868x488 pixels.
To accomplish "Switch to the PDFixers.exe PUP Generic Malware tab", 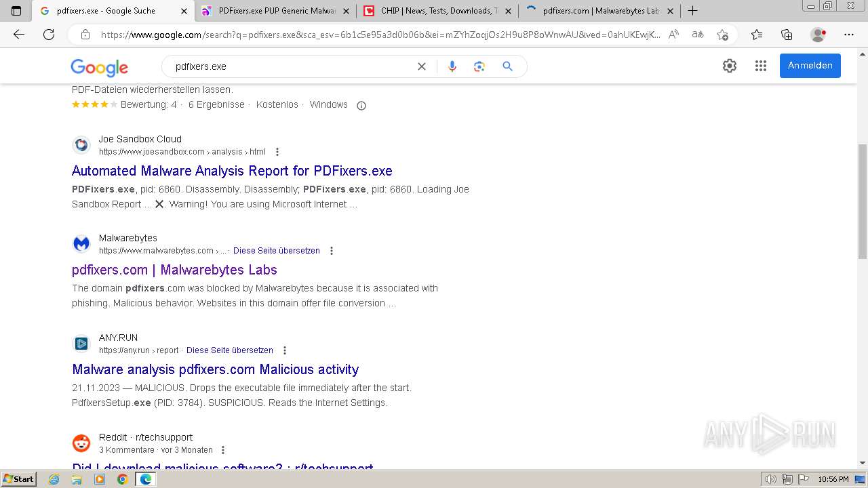I will [277, 11].
